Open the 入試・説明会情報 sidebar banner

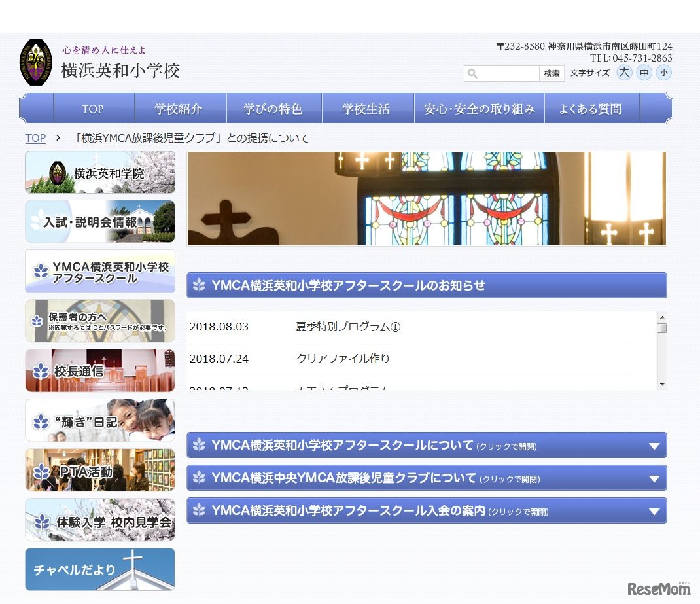coord(100,221)
